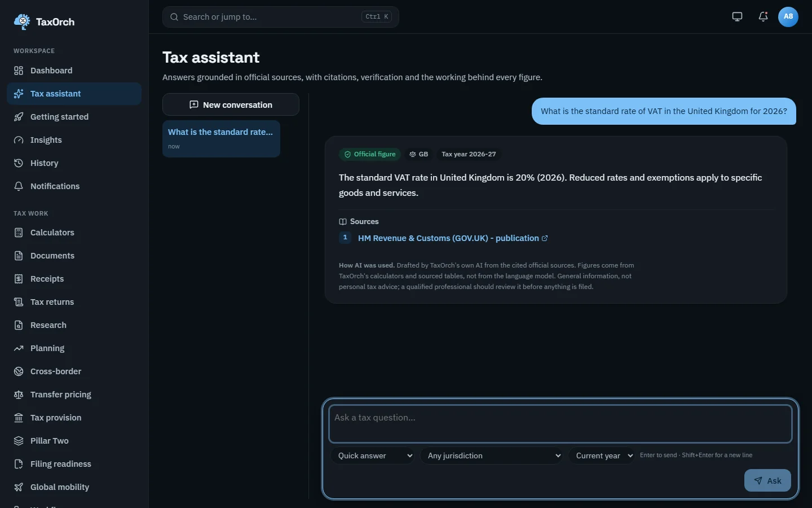Click the Pillar Two layers icon
This screenshot has width=812, height=508.
pyautogui.click(x=19, y=441)
